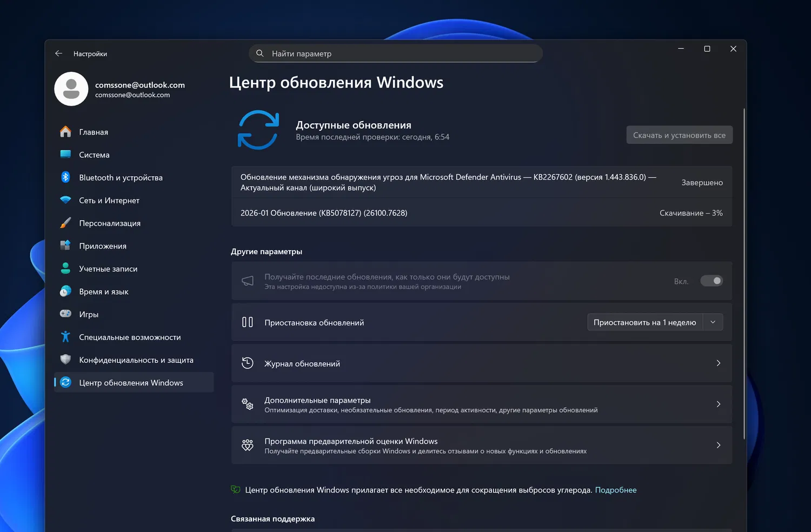Image resolution: width=811 pixels, height=532 pixels.
Task: Open the pause duration dropdown arrow
Action: tap(713, 322)
